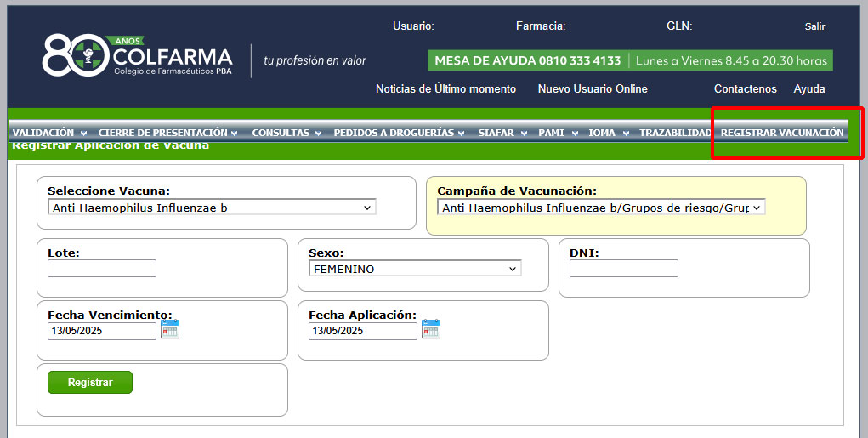Click the 'Usuario:' label in header
868x438 pixels.
[413, 26]
